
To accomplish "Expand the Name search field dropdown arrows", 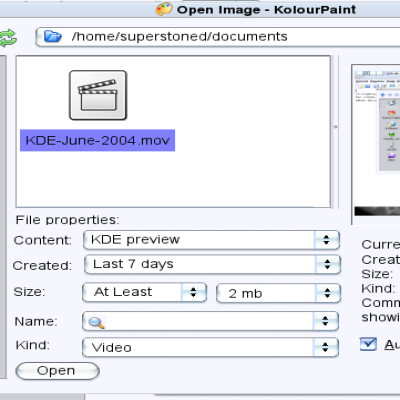I will click(325, 321).
